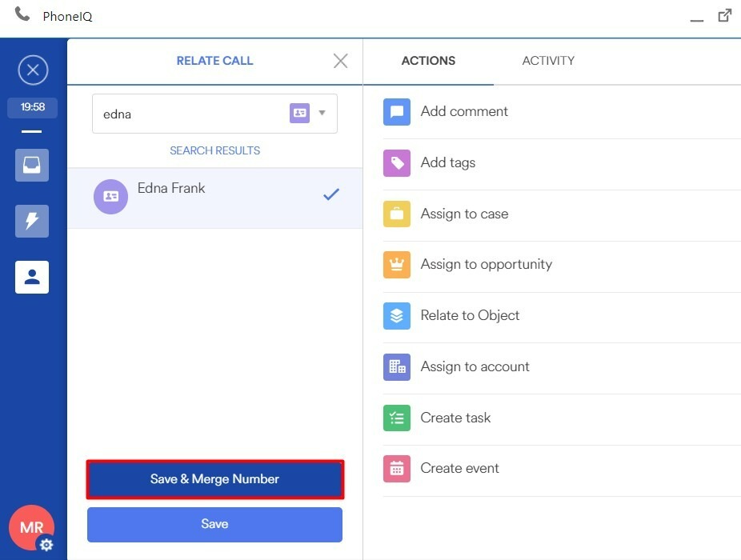
Task: Open the contact card type selector
Action: pyautogui.click(x=299, y=113)
